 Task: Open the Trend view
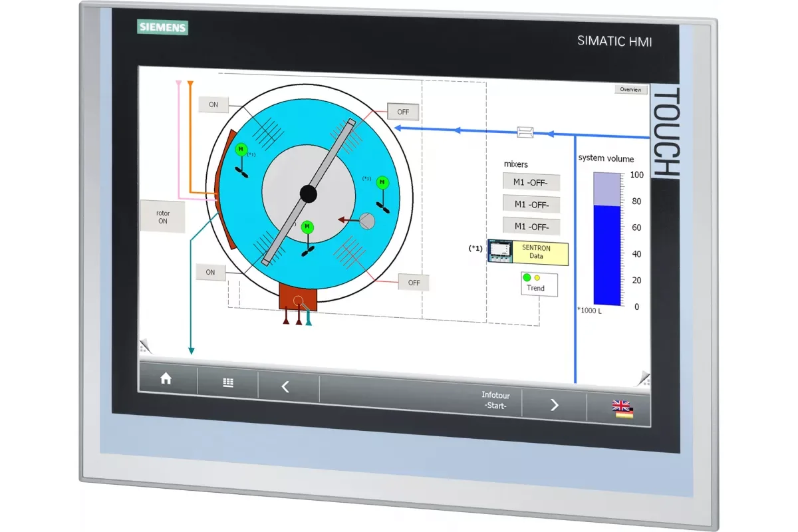[539, 284]
